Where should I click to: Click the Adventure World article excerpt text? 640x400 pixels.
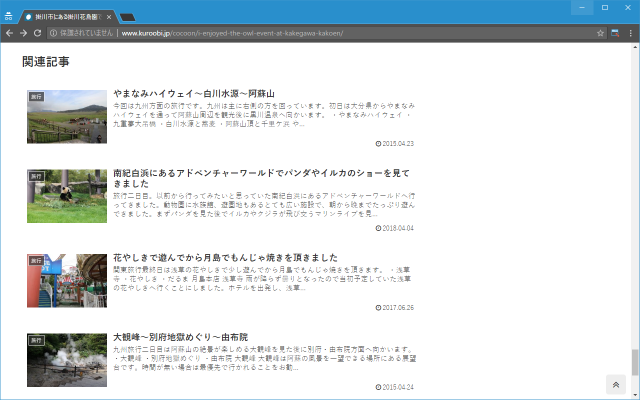(264, 205)
